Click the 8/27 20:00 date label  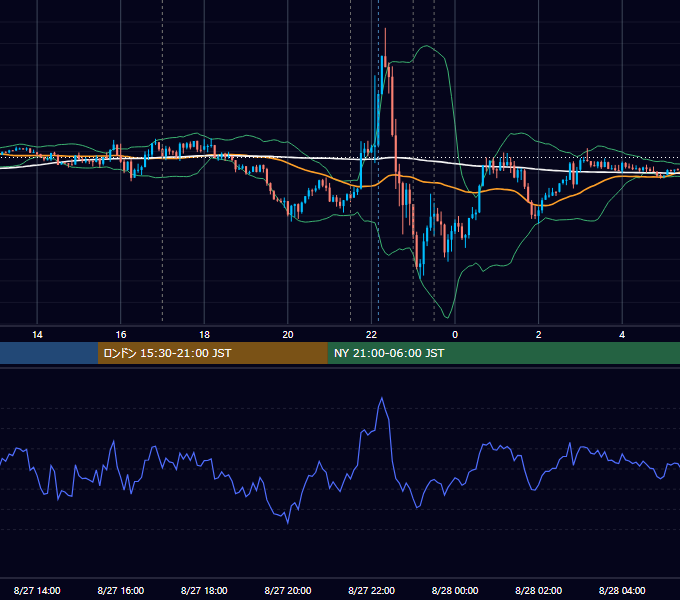point(288,590)
